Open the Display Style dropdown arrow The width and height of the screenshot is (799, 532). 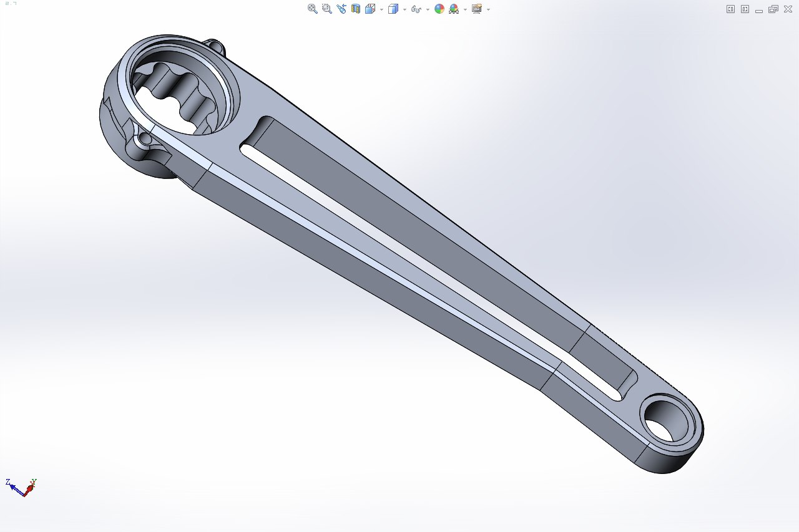[x=404, y=9]
